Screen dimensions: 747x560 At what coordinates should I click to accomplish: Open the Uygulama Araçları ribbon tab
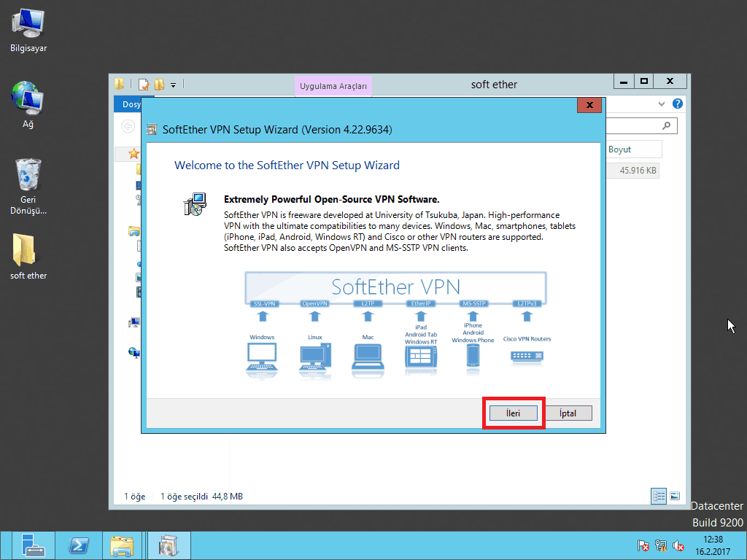tap(333, 86)
